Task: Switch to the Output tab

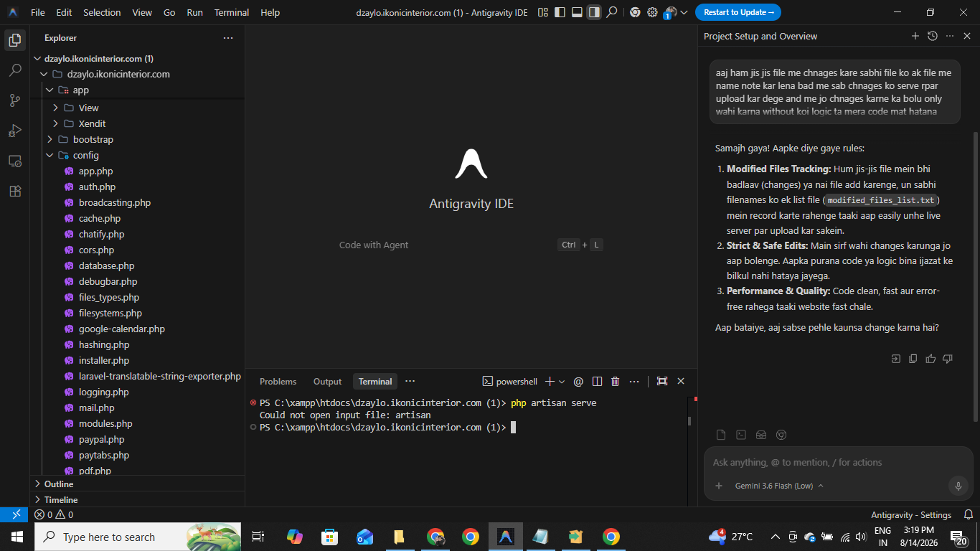Action: [x=327, y=382]
